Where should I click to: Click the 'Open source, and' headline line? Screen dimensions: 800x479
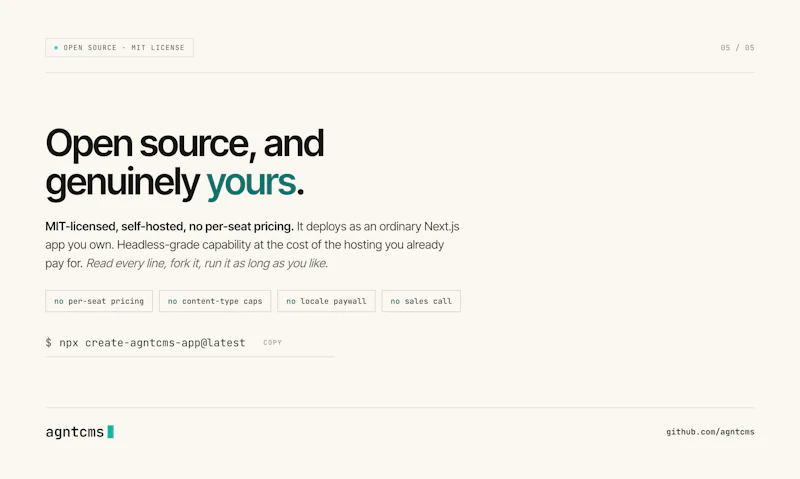[185, 144]
